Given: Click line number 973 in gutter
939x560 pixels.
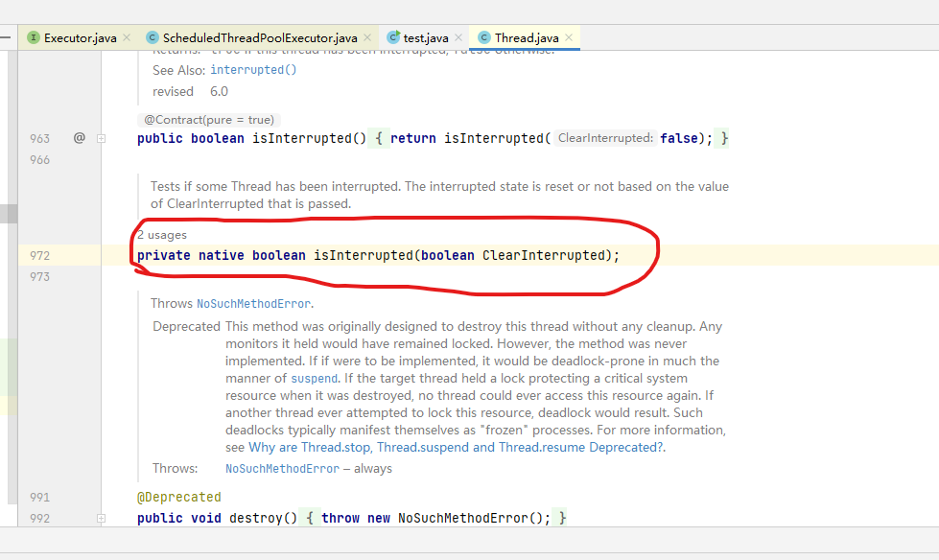Looking at the screenshot, I should point(39,277).
